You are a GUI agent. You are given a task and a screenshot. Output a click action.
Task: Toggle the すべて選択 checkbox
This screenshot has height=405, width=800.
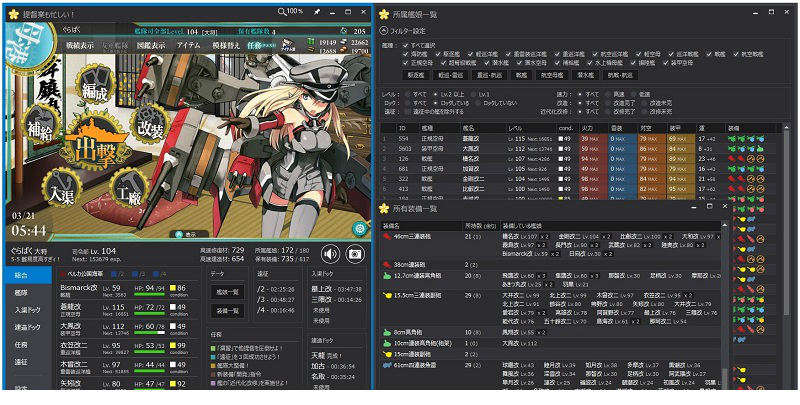pyautogui.click(x=406, y=45)
